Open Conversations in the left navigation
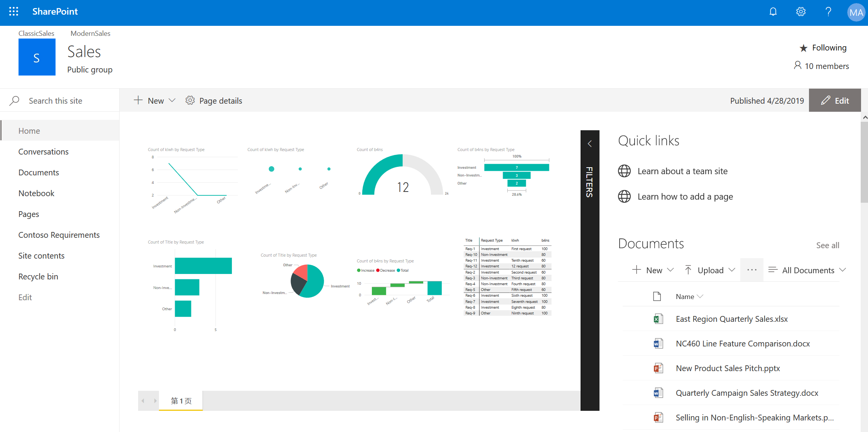 click(x=43, y=151)
